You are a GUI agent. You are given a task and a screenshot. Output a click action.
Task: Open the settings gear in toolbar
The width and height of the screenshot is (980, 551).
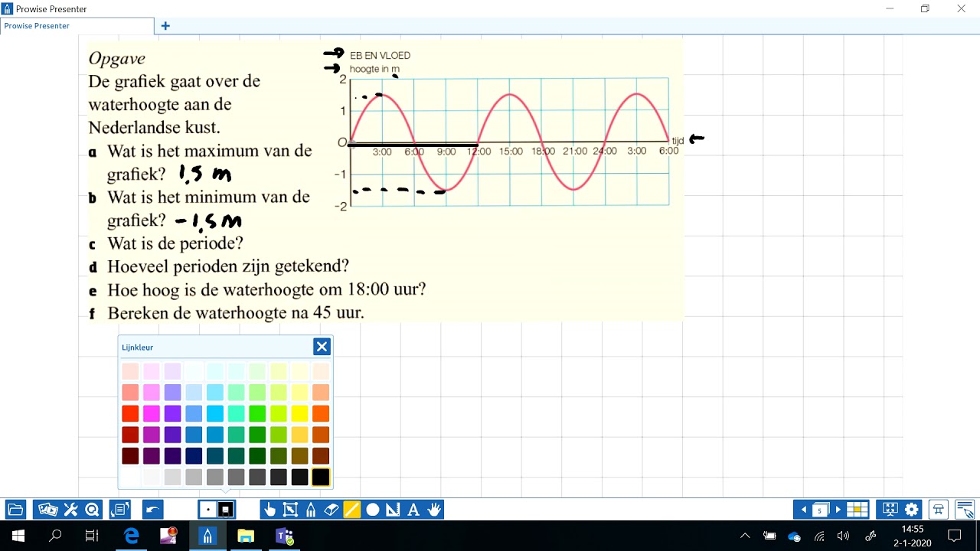pos(912,510)
